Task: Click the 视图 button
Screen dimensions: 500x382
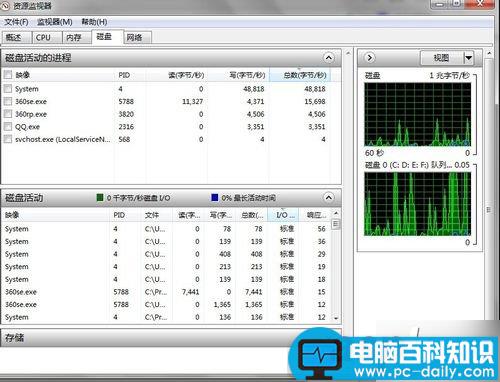Action: pyautogui.click(x=441, y=58)
